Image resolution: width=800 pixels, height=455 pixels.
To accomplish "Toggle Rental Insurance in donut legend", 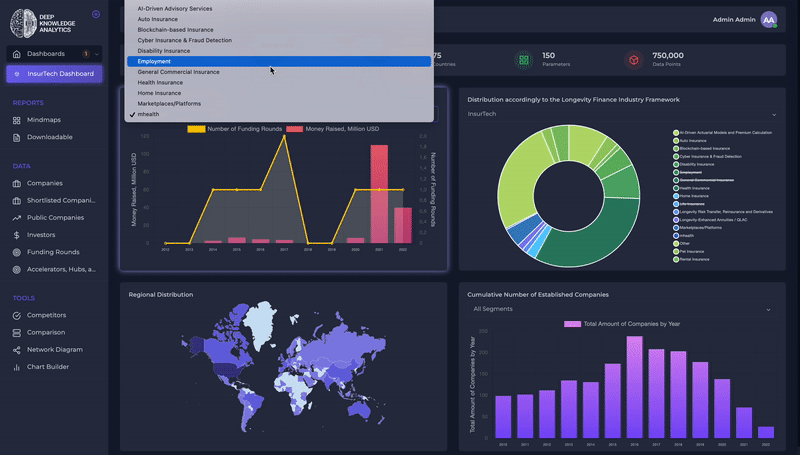I will tap(691, 260).
